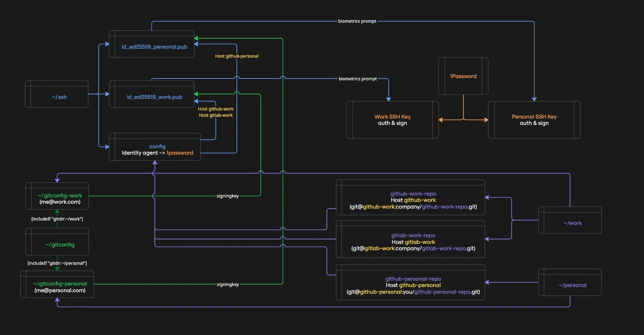The height and width of the screenshot is (335, 644).
Task: Click the me@personal.com email text
Action: [60, 290]
